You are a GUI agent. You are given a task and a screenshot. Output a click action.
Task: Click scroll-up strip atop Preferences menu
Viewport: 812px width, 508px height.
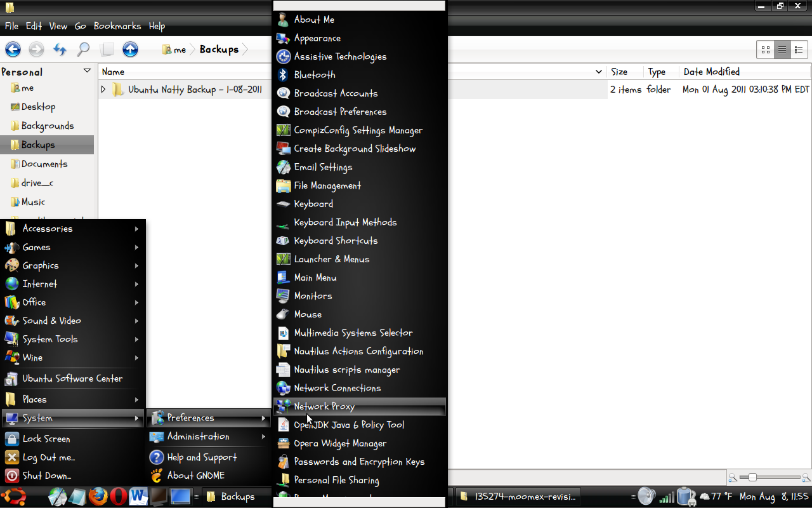(360, 6)
